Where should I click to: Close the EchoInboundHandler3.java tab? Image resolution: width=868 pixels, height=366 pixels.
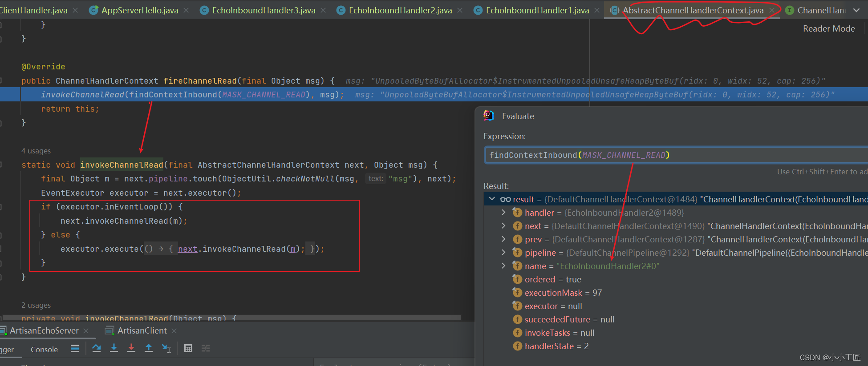(x=323, y=10)
